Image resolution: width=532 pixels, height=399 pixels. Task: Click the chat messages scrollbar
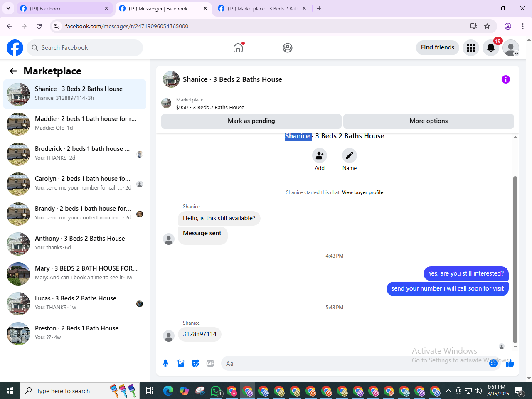(x=515, y=260)
